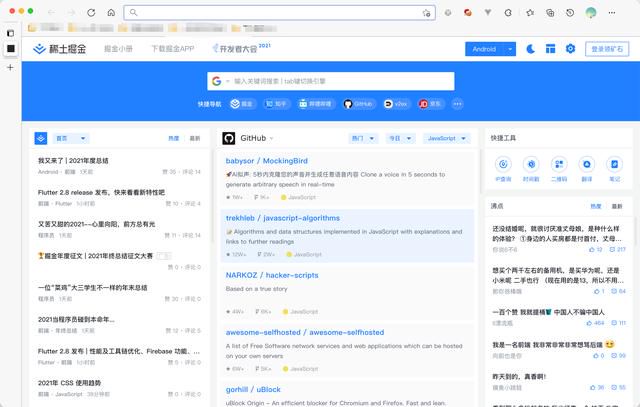The width and height of the screenshot is (640, 407).
Task: Open the browser profile avatar
Action: coord(591,13)
